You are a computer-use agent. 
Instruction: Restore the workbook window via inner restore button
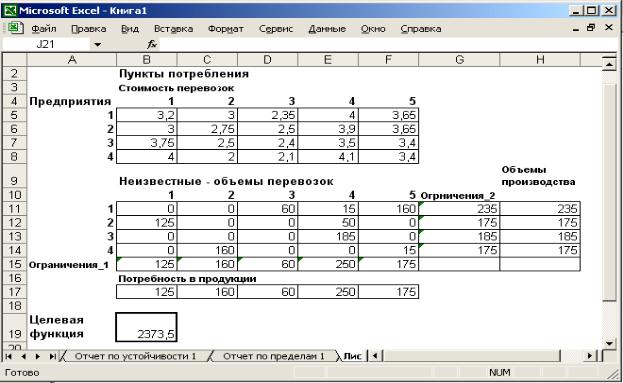pos(591,28)
